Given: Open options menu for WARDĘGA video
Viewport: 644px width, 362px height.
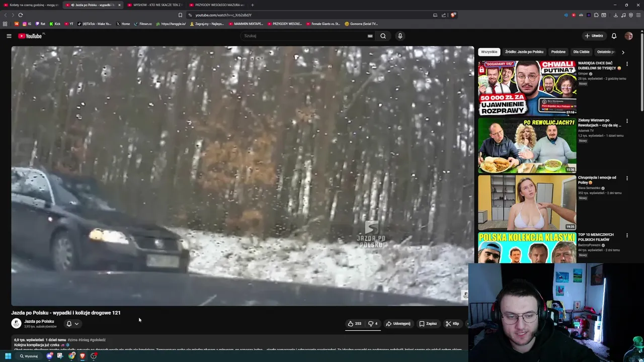Looking at the screenshot, I should coord(627,64).
